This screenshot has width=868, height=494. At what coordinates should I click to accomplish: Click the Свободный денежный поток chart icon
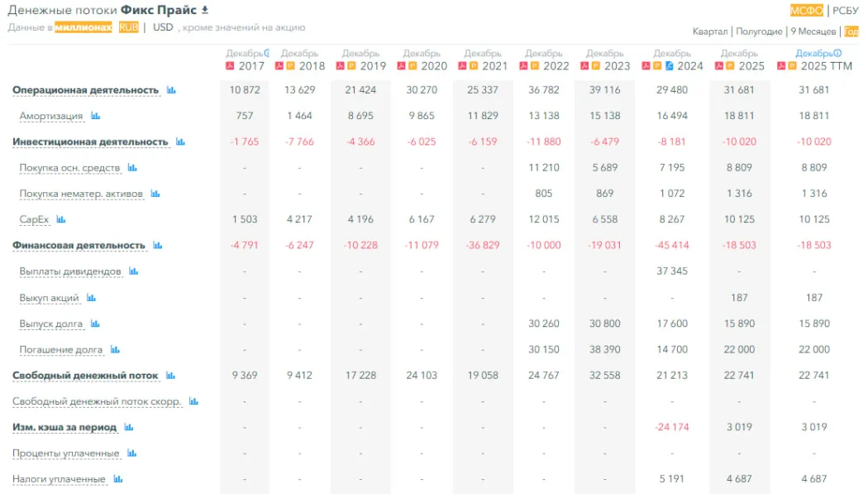click(x=170, y=376)
